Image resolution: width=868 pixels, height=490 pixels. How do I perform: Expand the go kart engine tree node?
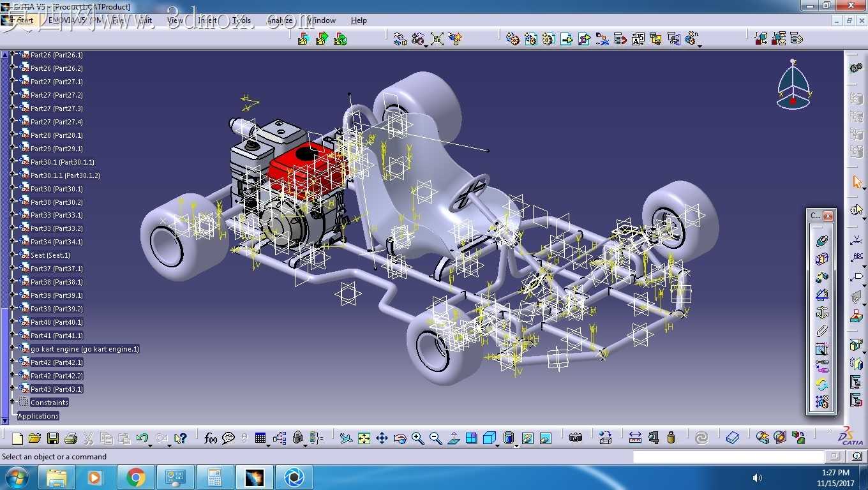12,348
